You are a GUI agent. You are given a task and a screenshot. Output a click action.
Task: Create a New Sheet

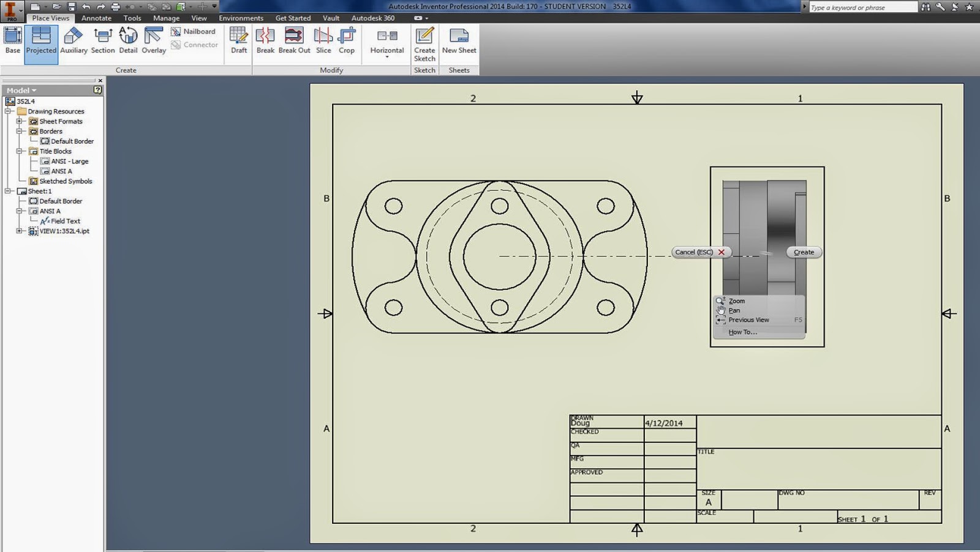(x=459, y=42)
